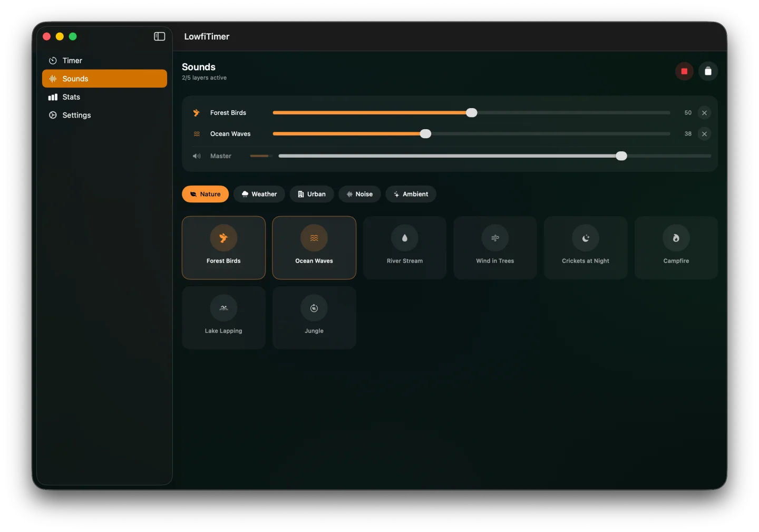Click the Master volume speaker icon
Viewport: 759px width, 532px height.
[x=197, y=156]
